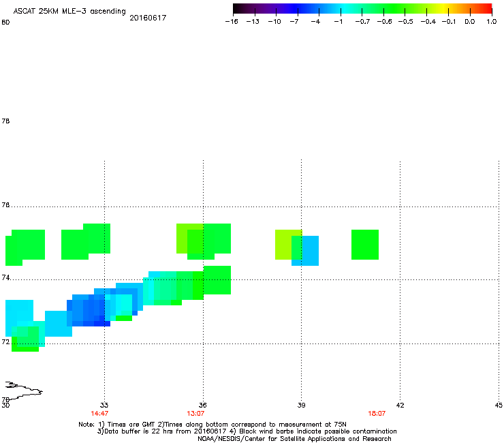Viewport: 504px width, 443px height.
Task: Click the "-10" colorbar label
Action: 274,22
